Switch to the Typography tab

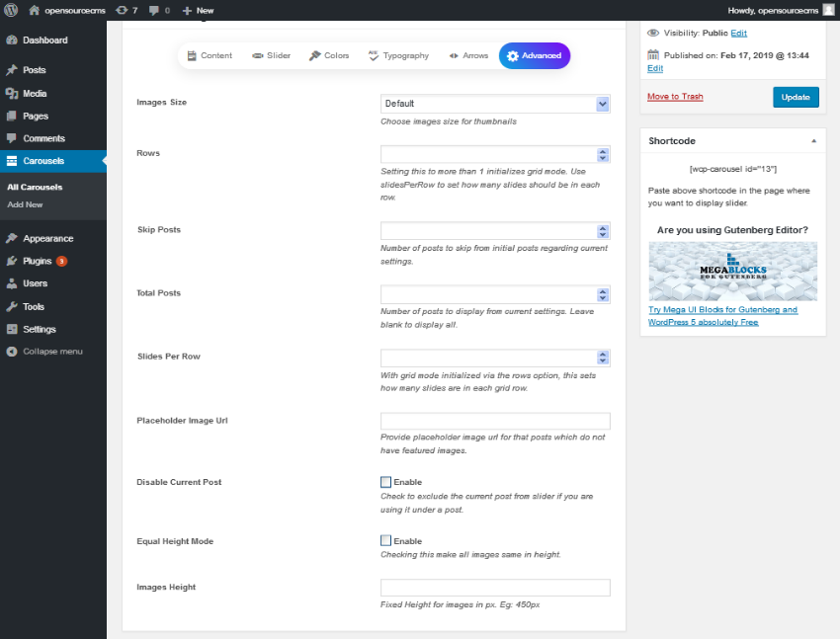pyautogui.click(x=398, y=55)
